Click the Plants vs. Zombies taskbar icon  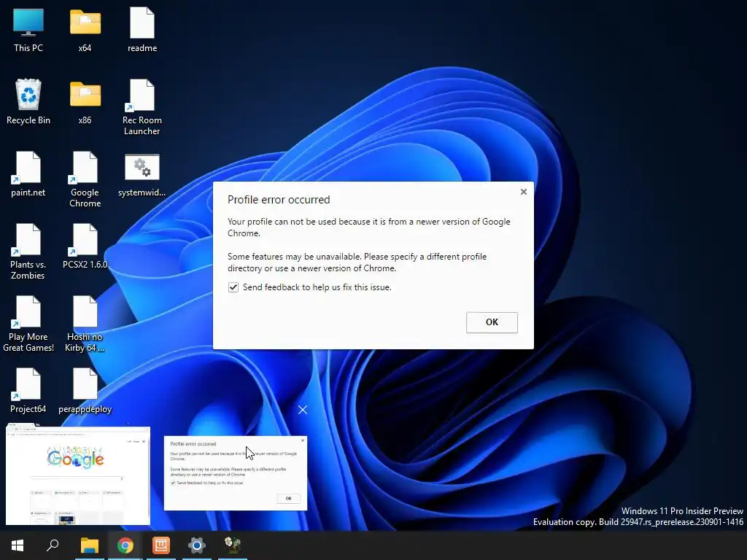point(233,545)
